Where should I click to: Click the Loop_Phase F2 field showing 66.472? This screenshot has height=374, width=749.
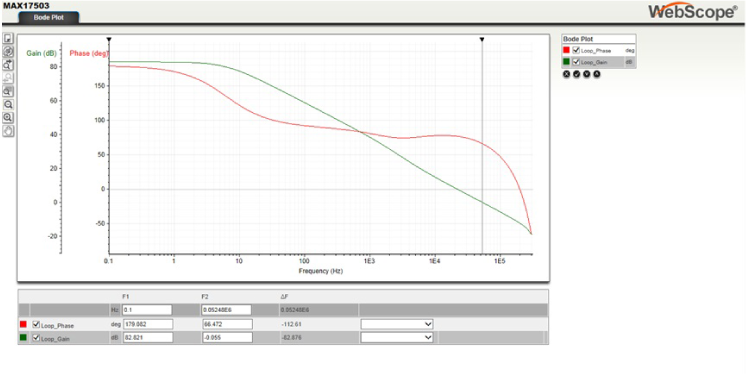227,324
